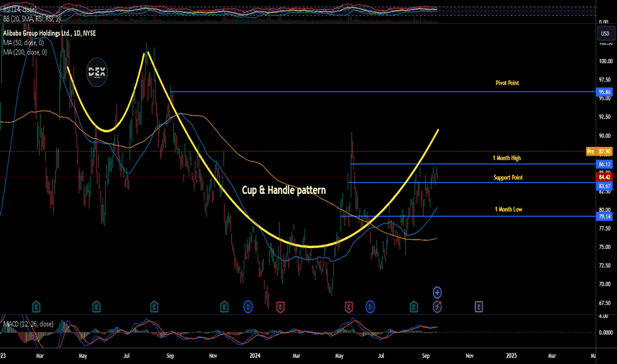
Task: Open the purple upcoming earnings E marker
Action: (479, 306)
